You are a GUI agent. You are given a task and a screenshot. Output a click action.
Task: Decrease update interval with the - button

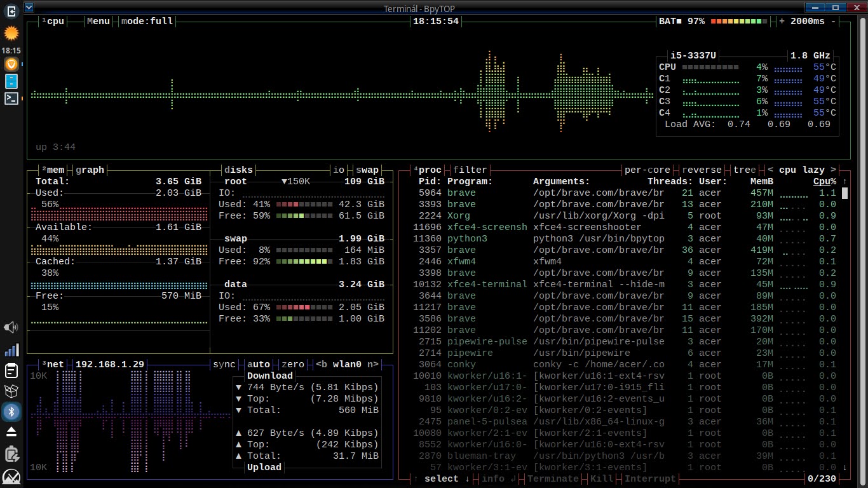pos(833,21)
